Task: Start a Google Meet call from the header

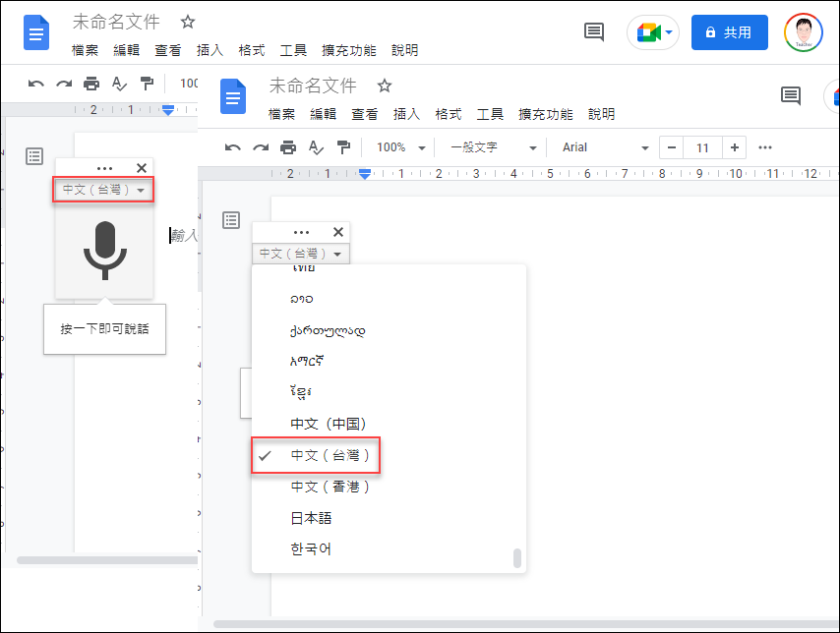Action: [x=653, y=32]
